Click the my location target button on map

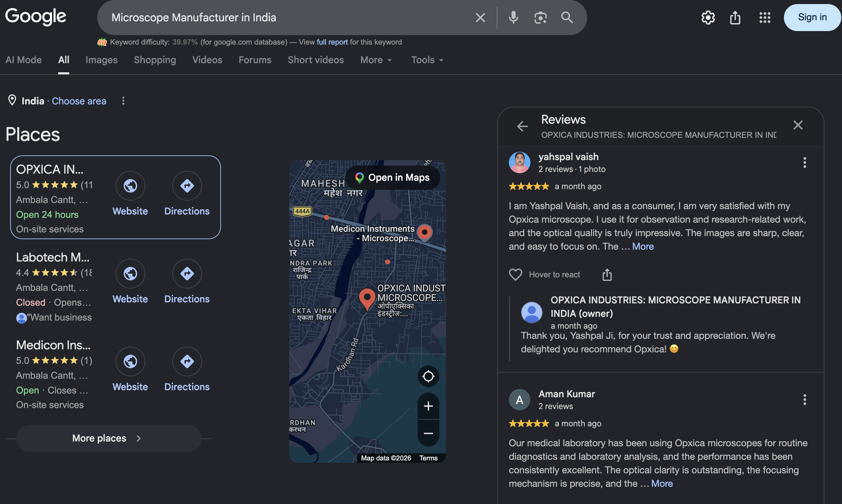[x=428, y=376]
